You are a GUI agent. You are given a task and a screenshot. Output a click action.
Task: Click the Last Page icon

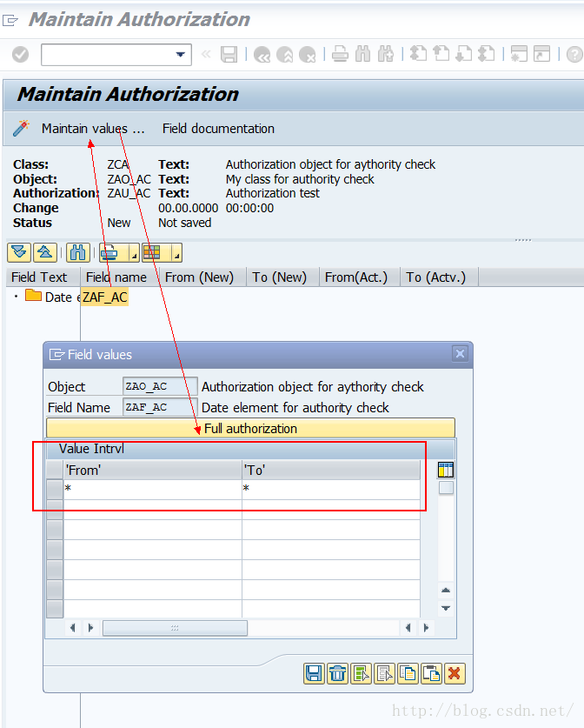click(486, 54)
